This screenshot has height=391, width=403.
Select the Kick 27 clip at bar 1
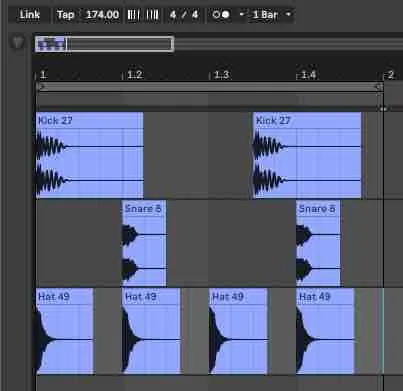point(90,155)
